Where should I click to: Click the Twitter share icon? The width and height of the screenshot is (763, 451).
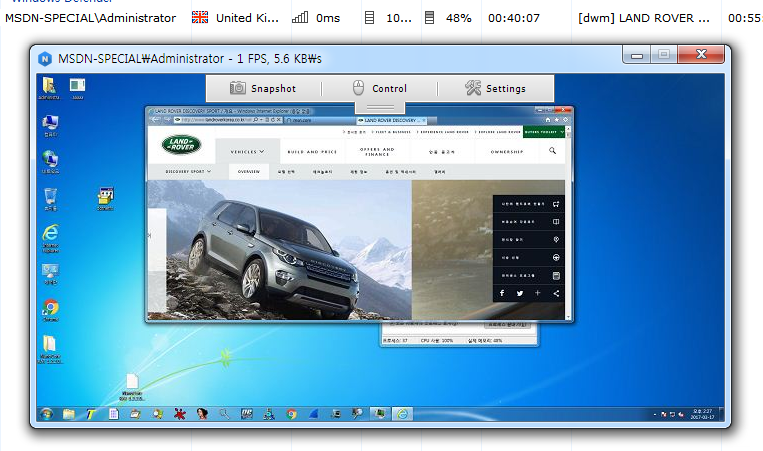[x=520, y=293]
